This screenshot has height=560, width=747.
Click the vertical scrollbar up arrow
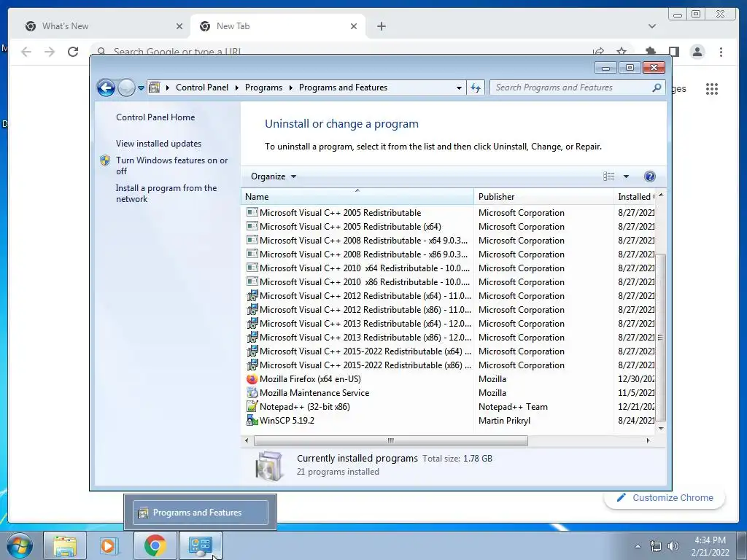(661, 195)
